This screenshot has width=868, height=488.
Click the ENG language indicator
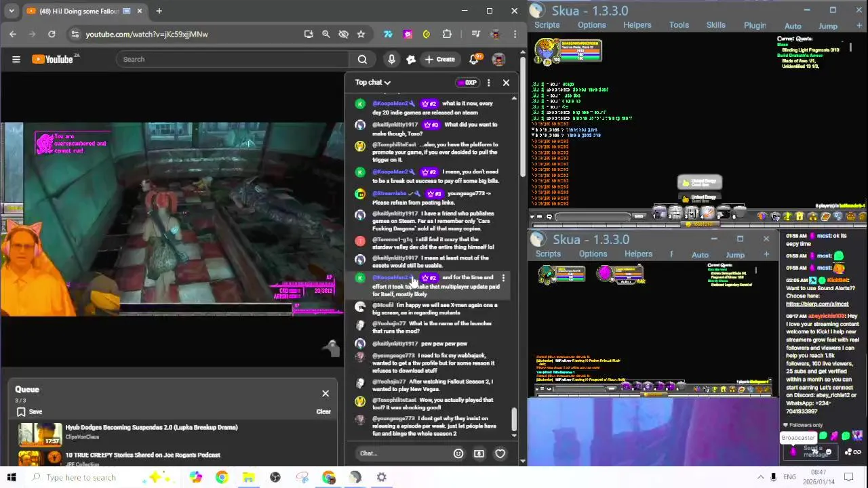pyautogui.click(x=789, y=477)
